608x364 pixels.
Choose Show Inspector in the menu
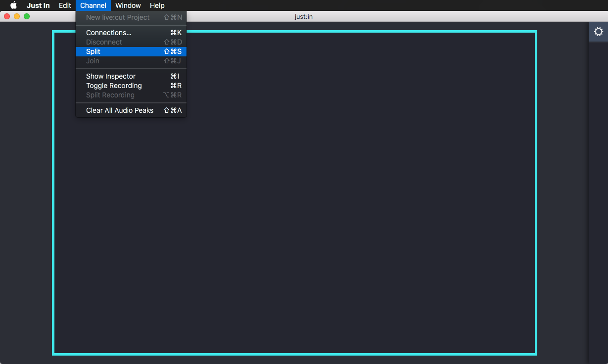click(x=131, y=76)
